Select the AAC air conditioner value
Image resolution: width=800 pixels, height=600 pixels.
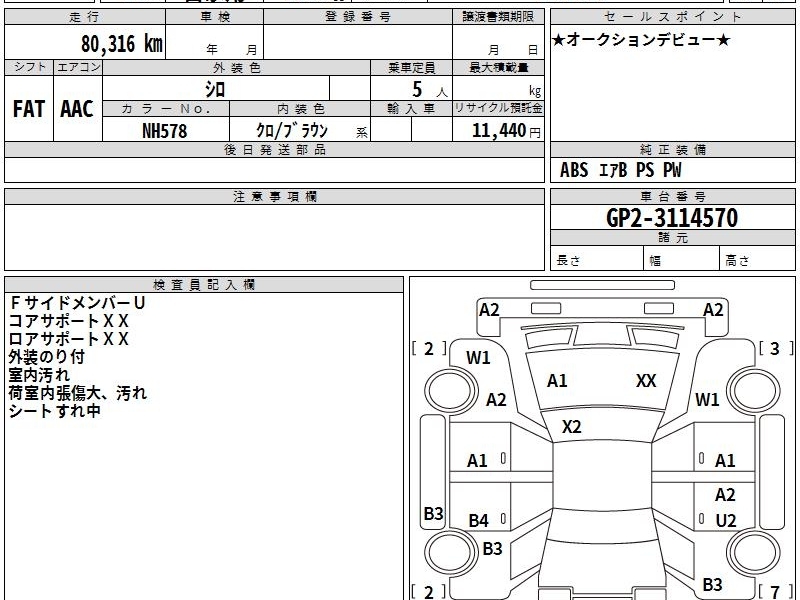(x=77, y=109)
